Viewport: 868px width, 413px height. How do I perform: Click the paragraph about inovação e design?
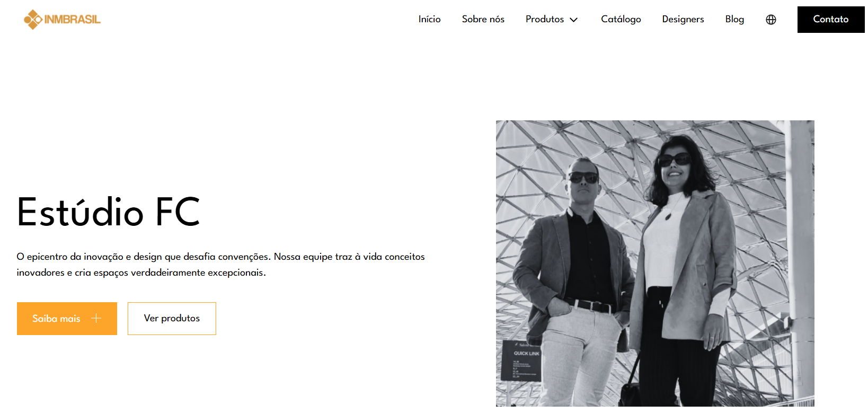pos(220,265)
